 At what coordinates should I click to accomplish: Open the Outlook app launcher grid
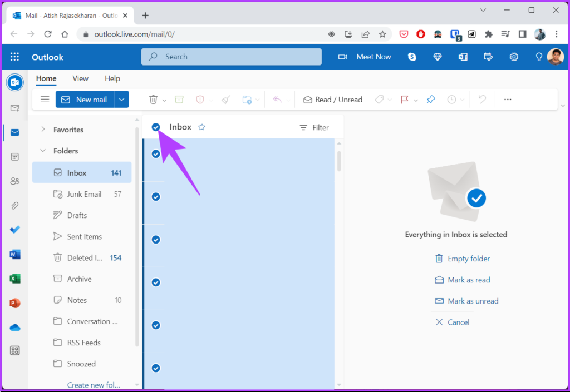tap(14, 57)
